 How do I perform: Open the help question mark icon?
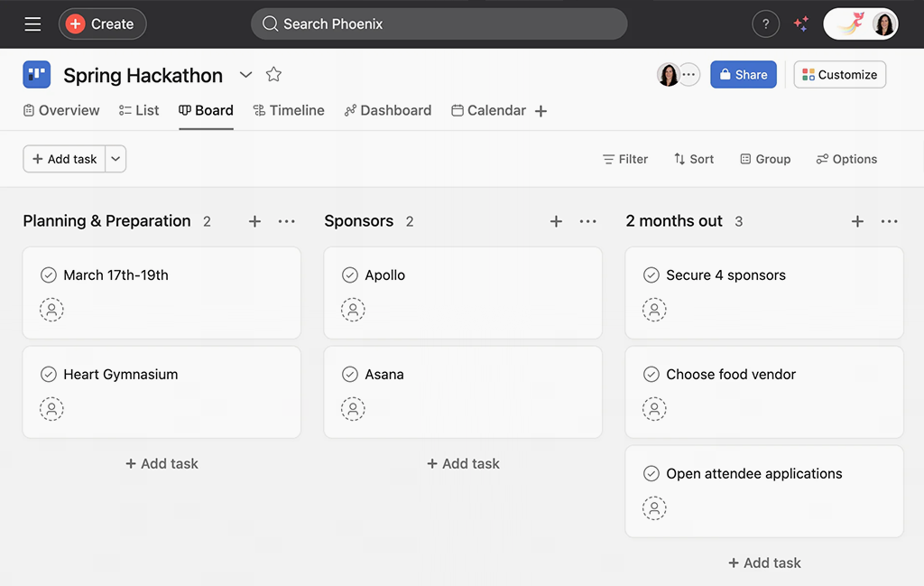(765, 24)
